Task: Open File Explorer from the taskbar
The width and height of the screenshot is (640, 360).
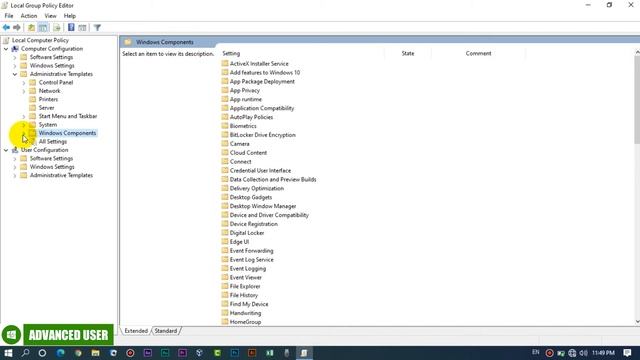Action: [96, 353]
